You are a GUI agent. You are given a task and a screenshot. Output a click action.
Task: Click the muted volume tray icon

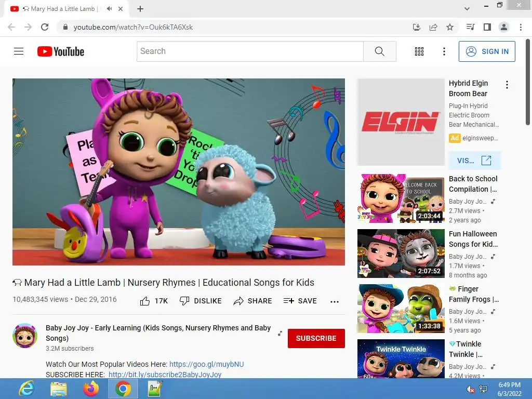click(x=470, y=389)
